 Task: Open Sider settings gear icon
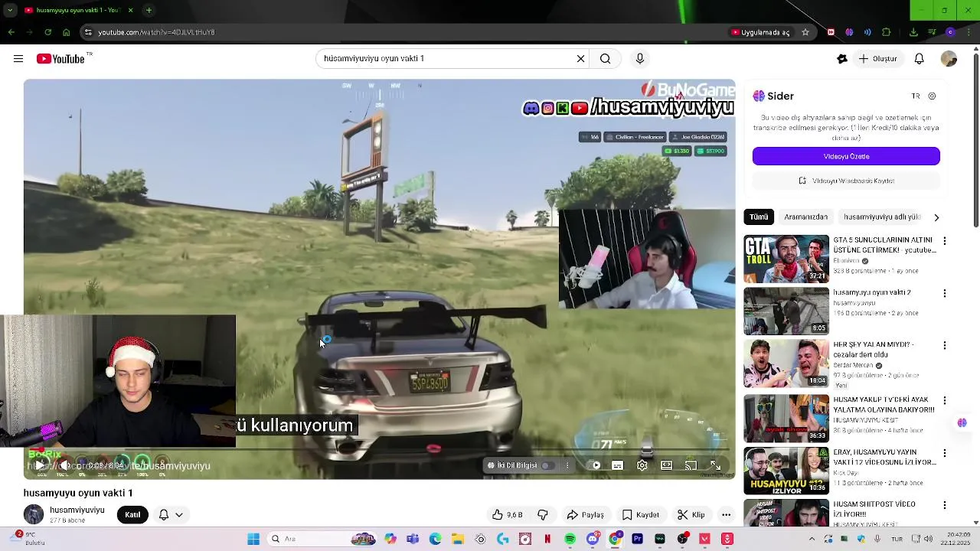[x=932, y=96]
